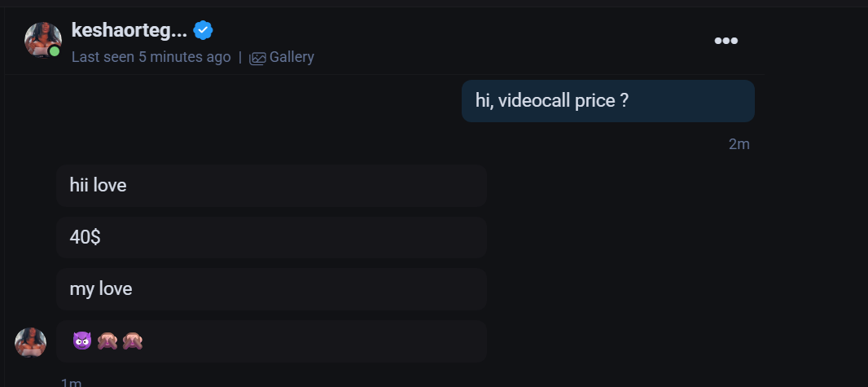
Task: Click the blue verified badge
Action: point(204,30)
